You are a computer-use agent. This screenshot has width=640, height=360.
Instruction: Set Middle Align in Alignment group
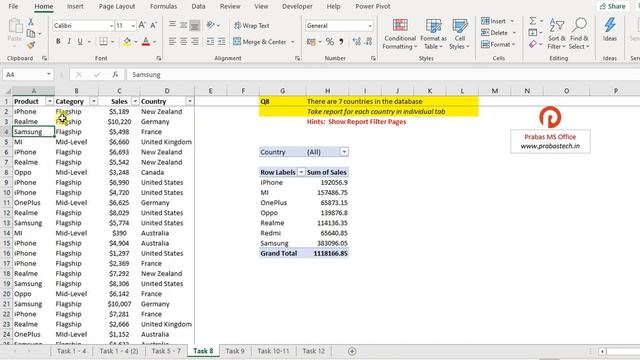coord(184,25)
